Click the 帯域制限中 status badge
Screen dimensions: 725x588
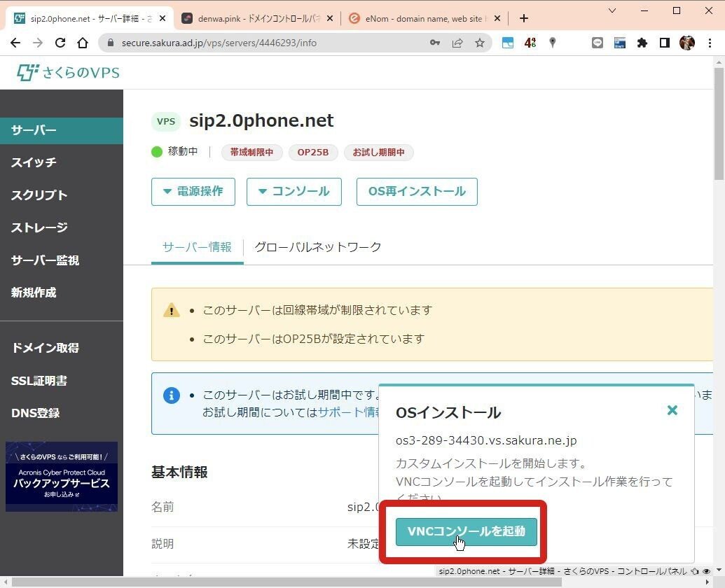click(x=252, y=153)
